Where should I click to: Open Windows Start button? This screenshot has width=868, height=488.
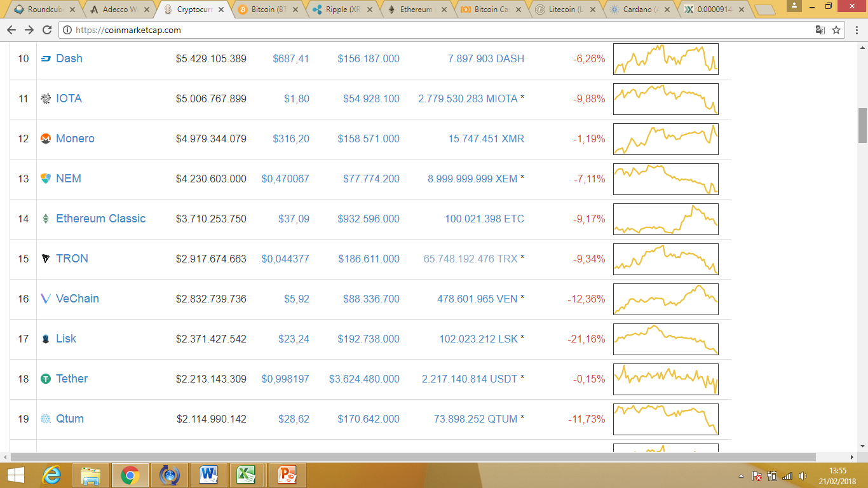(15, 475)
